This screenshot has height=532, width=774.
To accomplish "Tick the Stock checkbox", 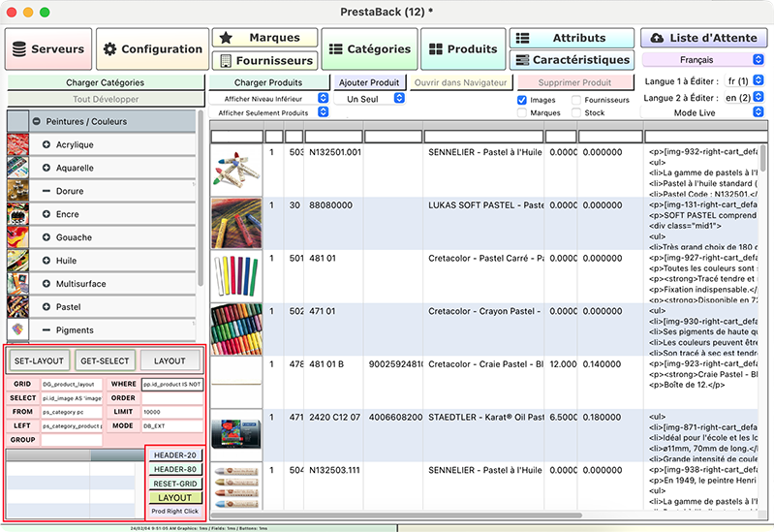I will tap(576, 113).
